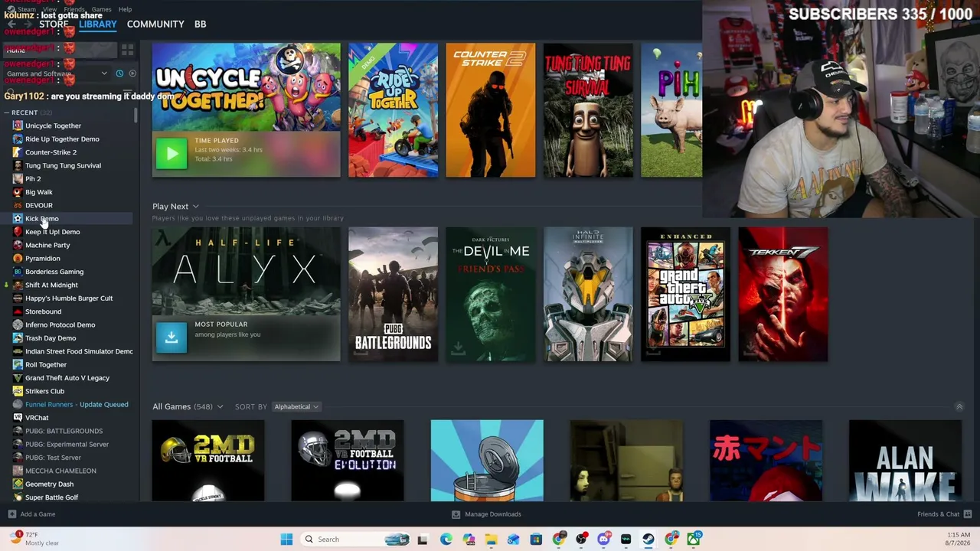This screenshot has height=551, width=980.
Task: Click the Windows taskbar Search box
Action: [355, 540]
